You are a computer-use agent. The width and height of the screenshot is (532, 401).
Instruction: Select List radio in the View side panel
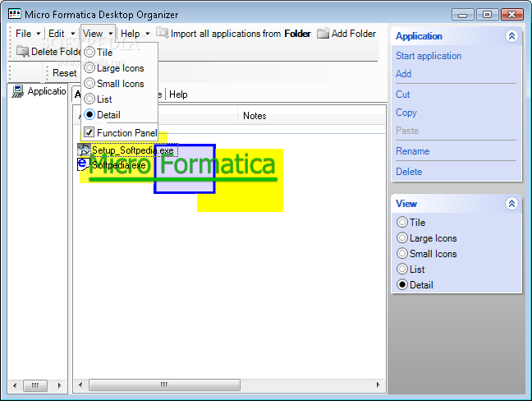point(402,269)
